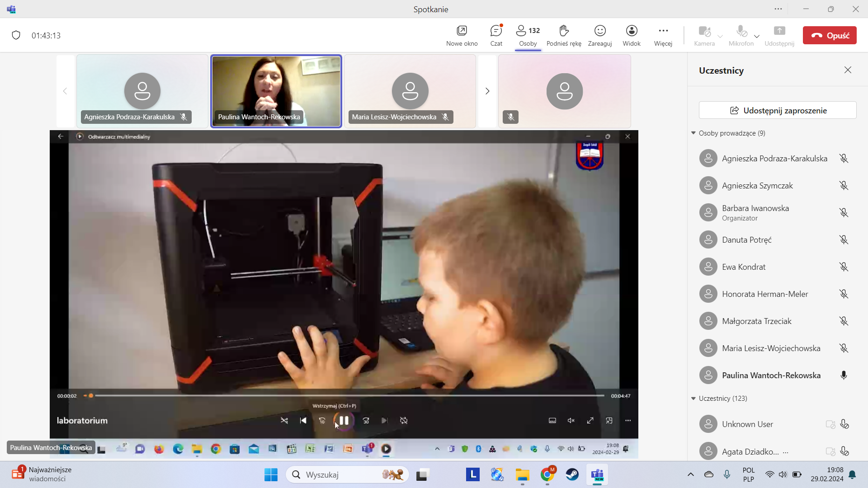The image size is (868, 488).
Task: Toggle the Kamera button
Action: pyautogui.click(x=704, y=36)
